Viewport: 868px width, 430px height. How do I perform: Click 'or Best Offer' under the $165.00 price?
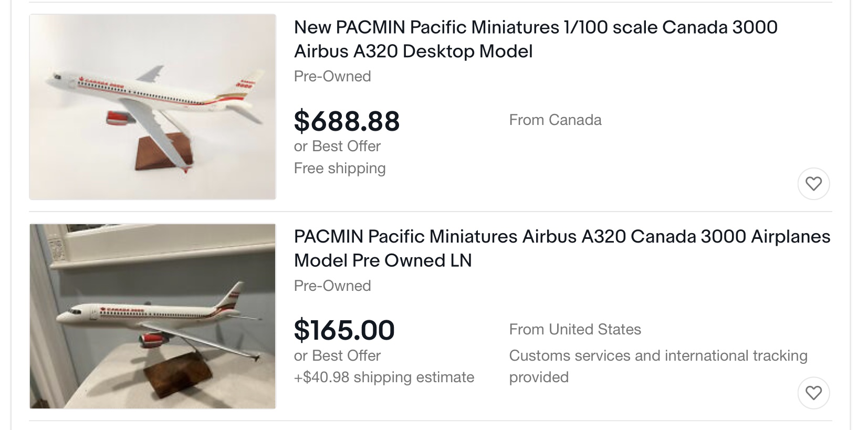point(337,355)
